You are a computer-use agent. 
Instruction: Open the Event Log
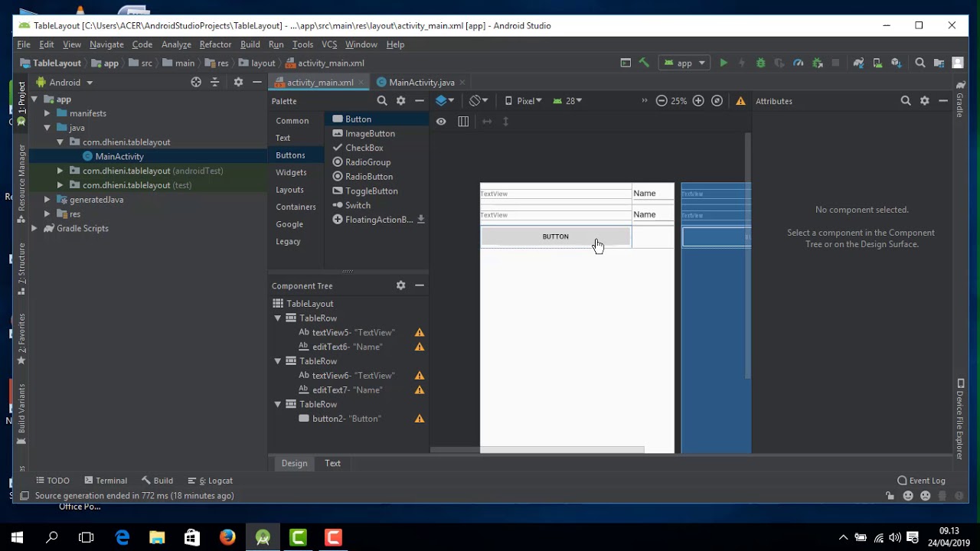922,481
